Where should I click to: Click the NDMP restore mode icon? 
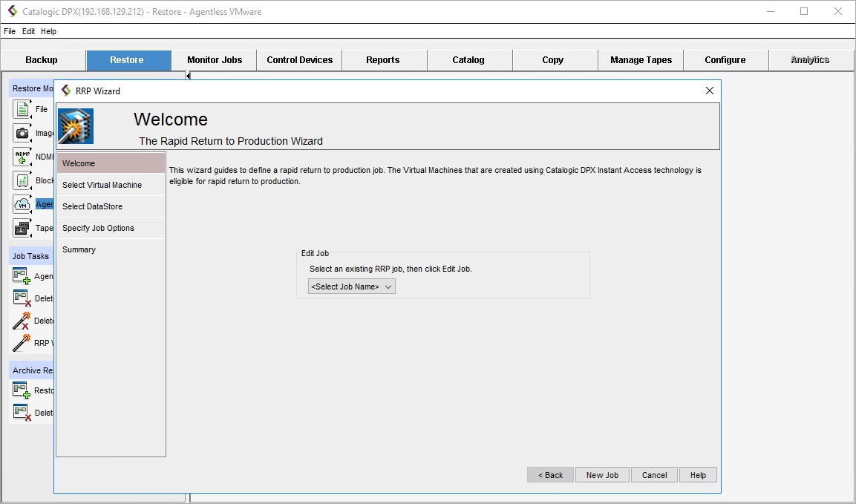pyautogui.click(x=22, y=157)
